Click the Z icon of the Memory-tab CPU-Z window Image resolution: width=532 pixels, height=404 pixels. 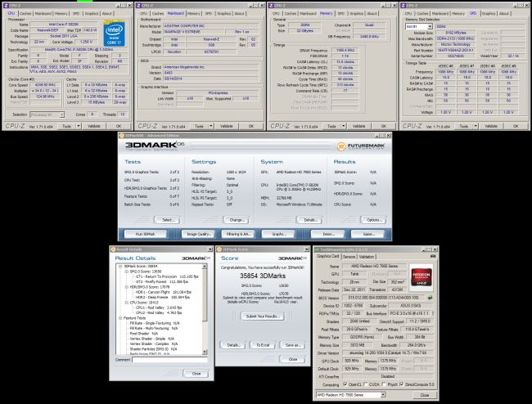point(271,6)
